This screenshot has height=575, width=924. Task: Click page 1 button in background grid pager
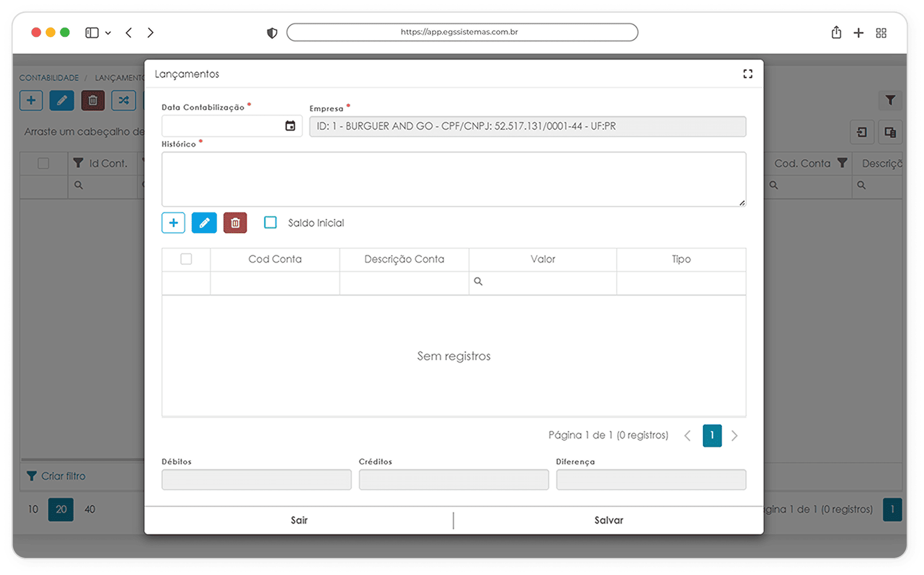(892, 510)
